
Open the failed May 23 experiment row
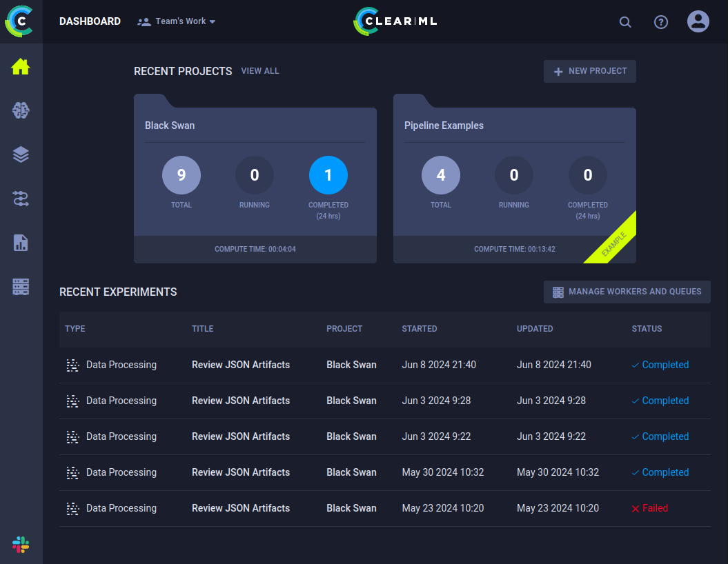(241, 508)
